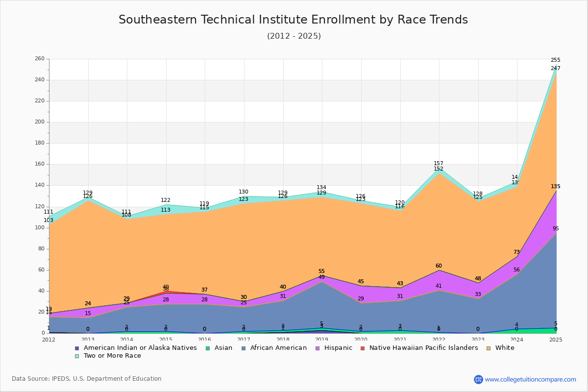This screenshot has width=588, height=392.
Task: Toggle the American Indian or Alaska Natives legend entry
Action: pos(136,348)
